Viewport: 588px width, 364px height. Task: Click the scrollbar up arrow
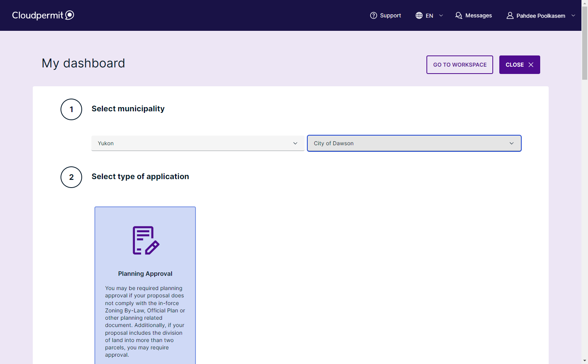(585, 3)
